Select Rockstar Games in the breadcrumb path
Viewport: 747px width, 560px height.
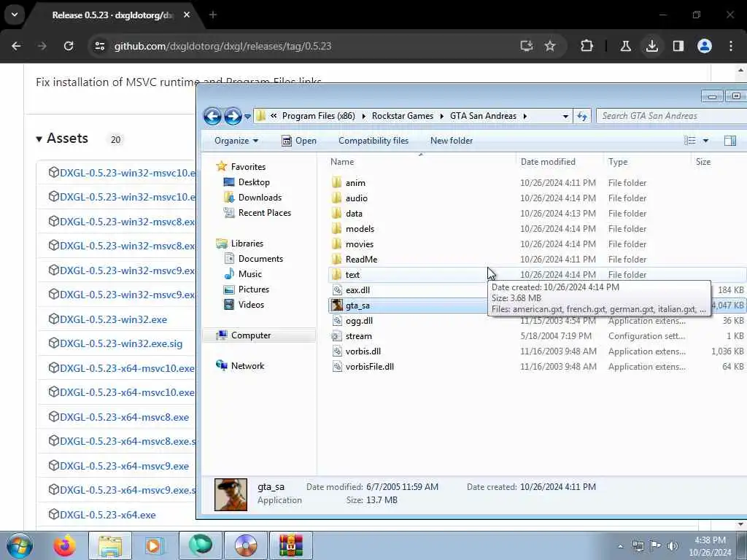[403, 116]
